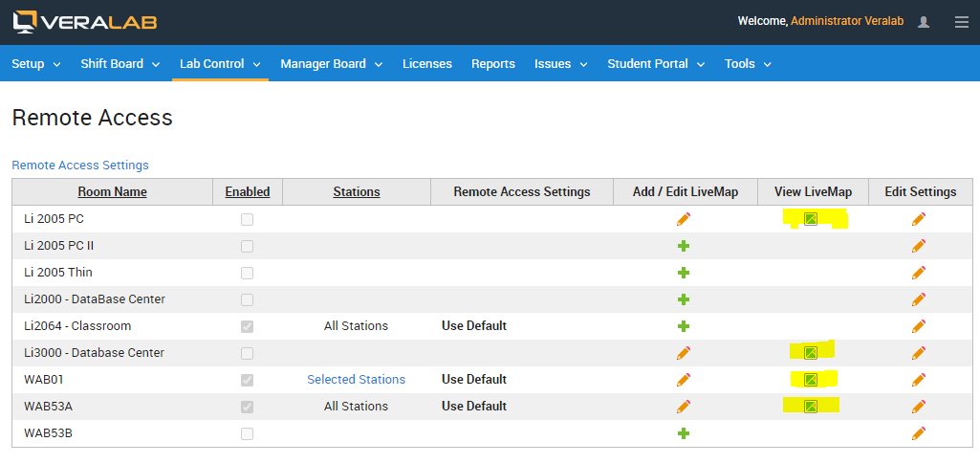Screen dimensions: 980x464
Task: Toggle Enabled checkbox for Li3000 - Database Center
Action: [248, 353]
